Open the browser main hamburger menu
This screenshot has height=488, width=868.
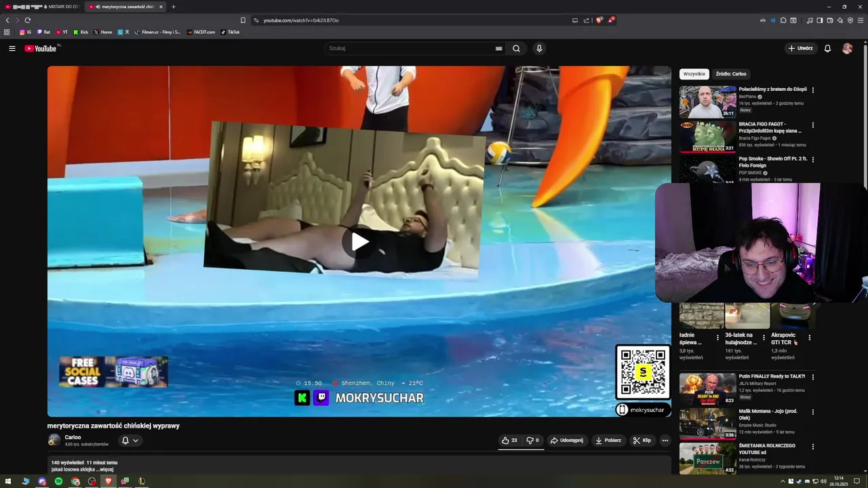coord(860,20)
